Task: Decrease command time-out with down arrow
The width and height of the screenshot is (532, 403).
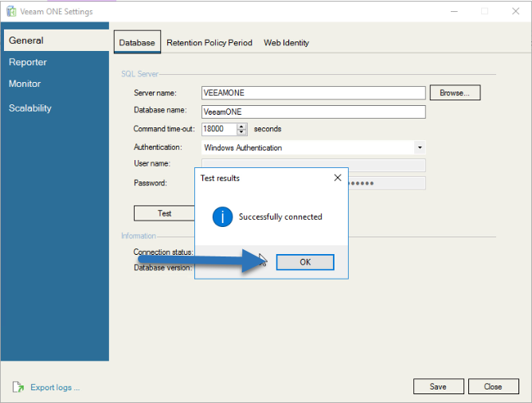Action: tap(241, 131)
